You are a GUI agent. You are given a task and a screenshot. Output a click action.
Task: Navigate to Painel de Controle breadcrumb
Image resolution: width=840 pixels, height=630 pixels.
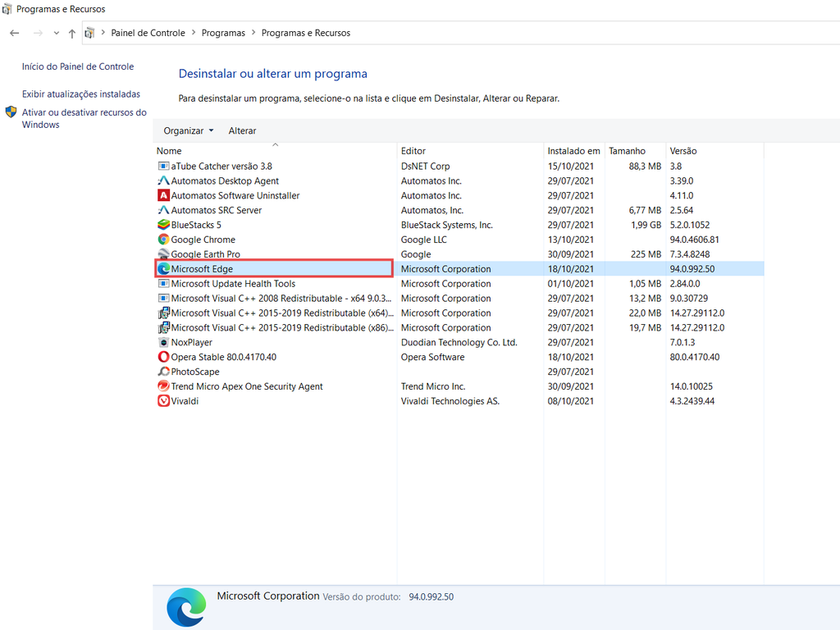coord(148,33)
